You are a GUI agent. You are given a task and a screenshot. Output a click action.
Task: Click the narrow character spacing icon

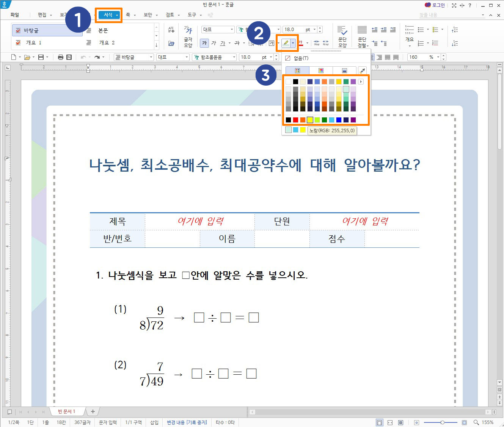tap(317, 43)
